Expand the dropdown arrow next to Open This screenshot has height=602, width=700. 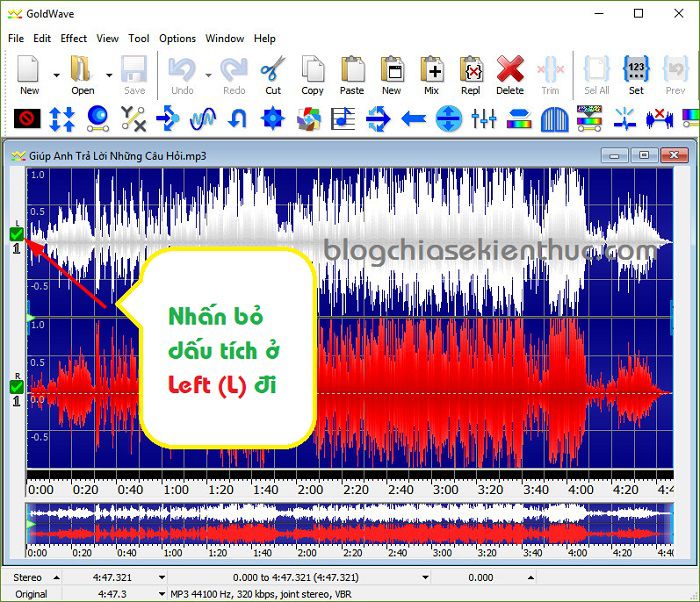[109, 75]
